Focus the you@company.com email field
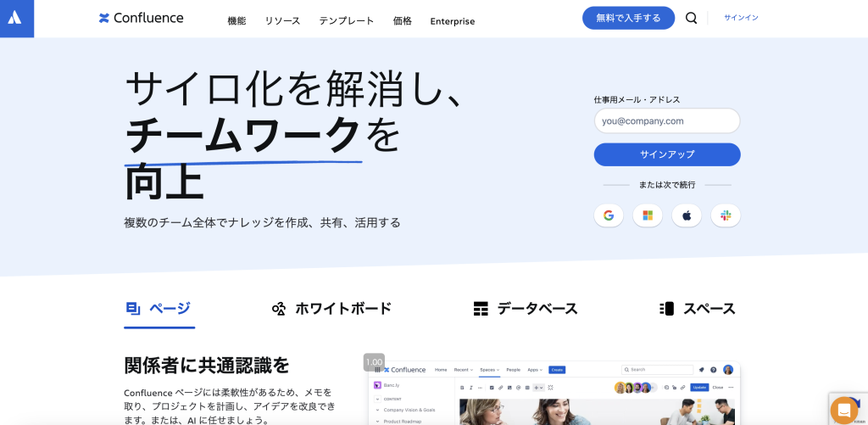 pyautogui.click(x=667, y=120)
